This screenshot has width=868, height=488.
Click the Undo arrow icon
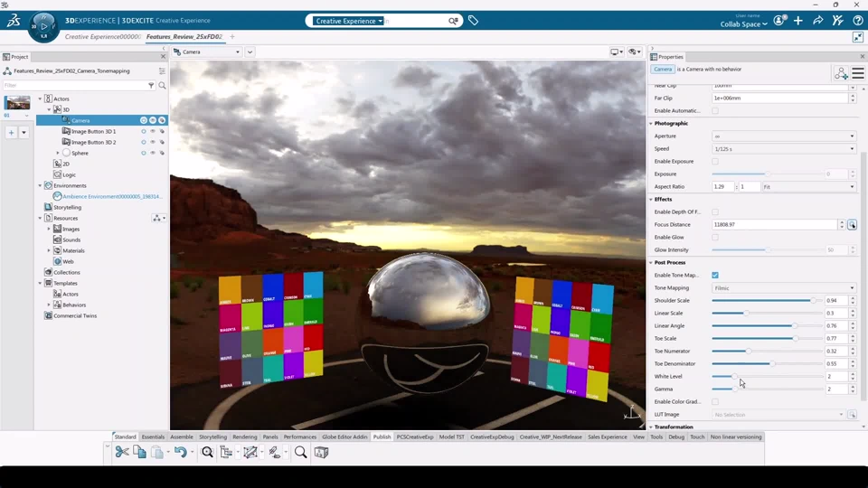180,452
